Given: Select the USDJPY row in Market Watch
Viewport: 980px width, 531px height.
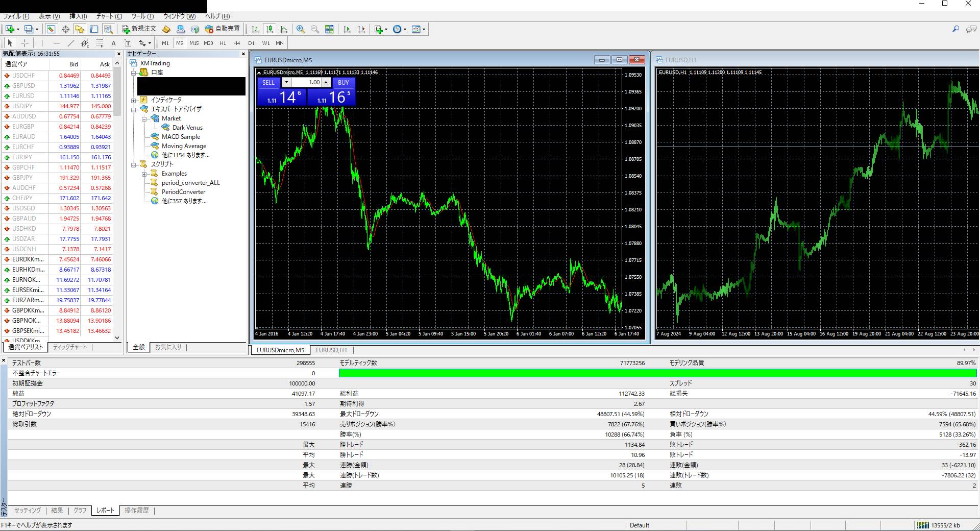Looking at the screenshot, I should tap(57, 106).
